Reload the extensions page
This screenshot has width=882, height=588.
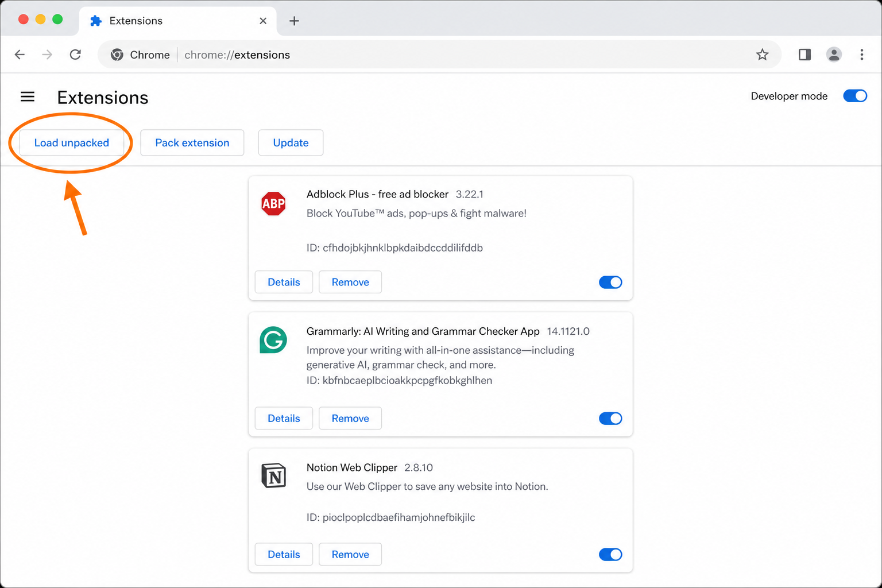click(75, 55)
